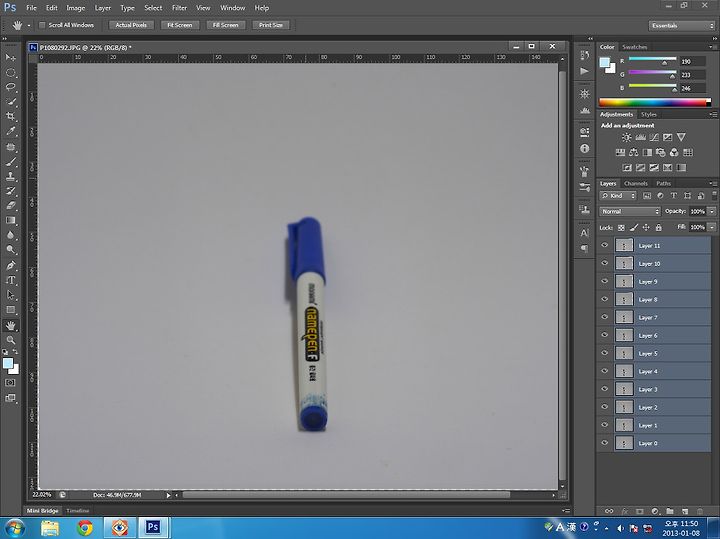Screen dimensions: 720x539
Task: Select the Elliptical Marquee tool
Action: [x=10, y=73]
